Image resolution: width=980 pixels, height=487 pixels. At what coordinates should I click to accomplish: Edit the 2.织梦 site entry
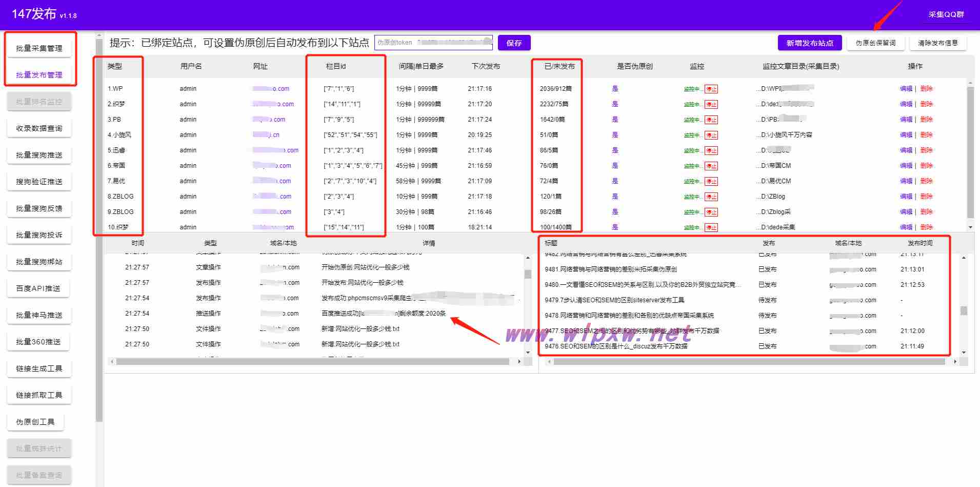[x=906, y=104]
